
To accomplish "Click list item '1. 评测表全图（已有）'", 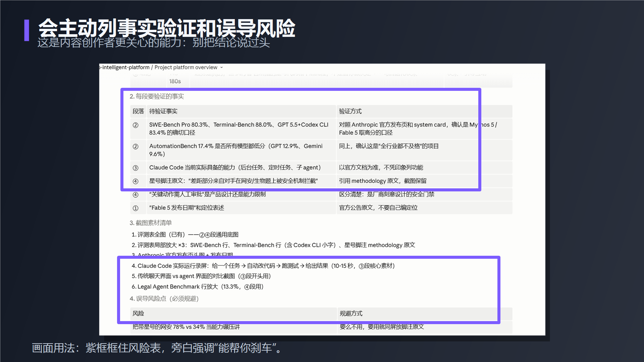I will click(x=185, y=235).
